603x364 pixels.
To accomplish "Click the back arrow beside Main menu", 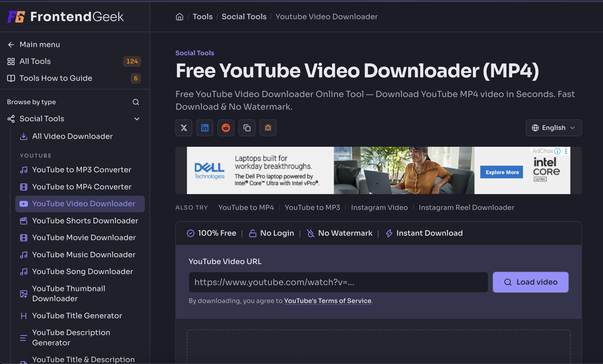I will pos(11,45).
